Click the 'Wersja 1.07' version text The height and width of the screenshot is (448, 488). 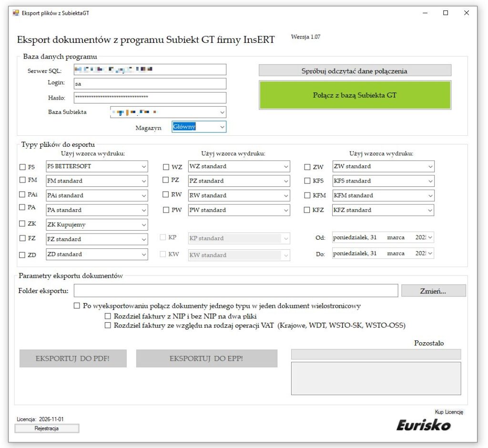pyautogui.click(x=305, y=37)
